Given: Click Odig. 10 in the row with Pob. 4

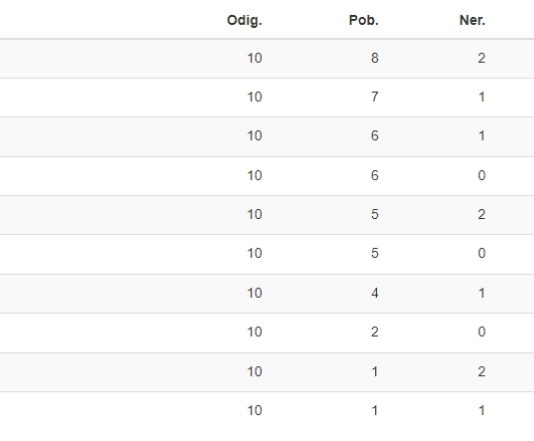Looking at the screenshot, I should tap(255, 293).
